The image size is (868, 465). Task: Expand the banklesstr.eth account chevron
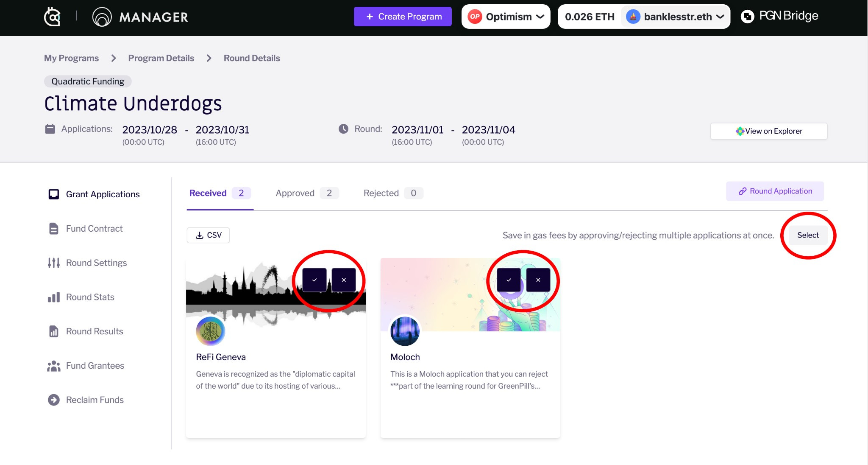720,17
